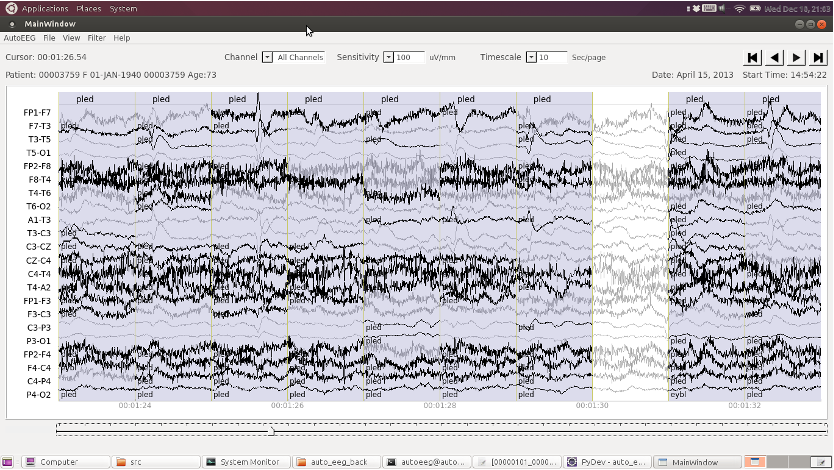Jump to the last page of the recording
The height and width of the screenshot is (470, 834).
pos(818,57)
